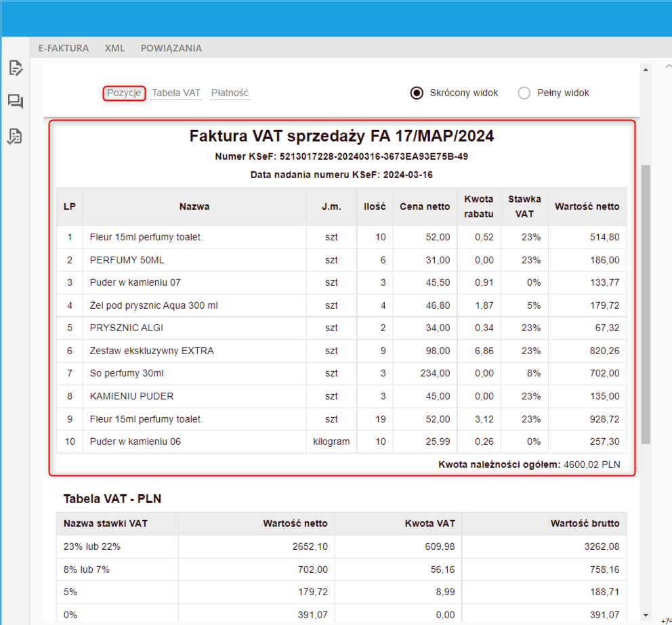Click the Numer KSeF line
Viewport: 672px width, 625px height.
point(341,156)
